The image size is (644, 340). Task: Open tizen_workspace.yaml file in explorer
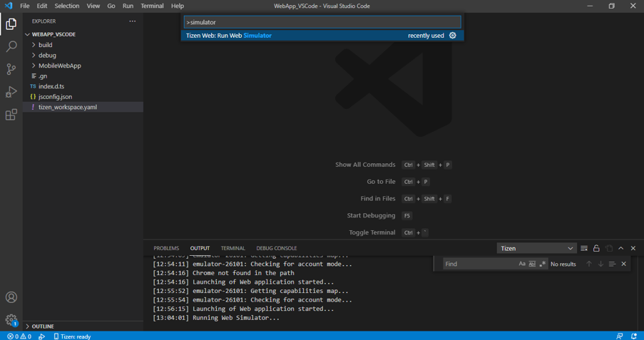tap(67, 107)
